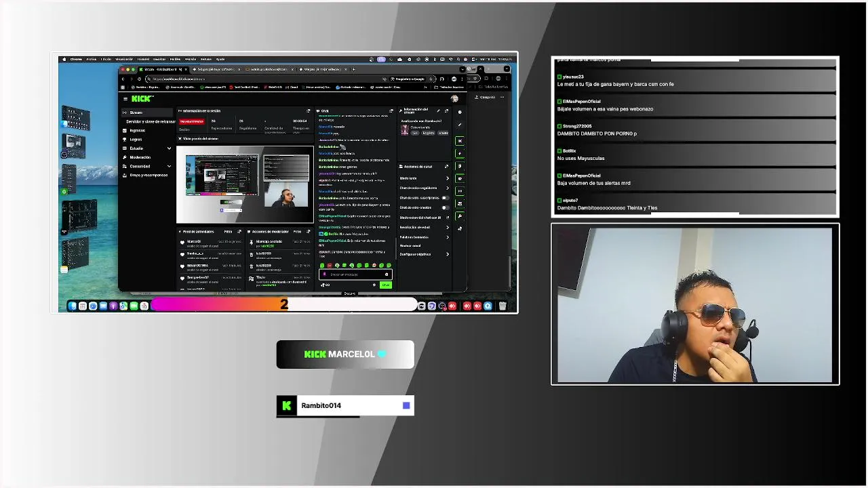Pop out the Chat panel
This screenshot has width=868, height=488.
(x=391, y=110)
